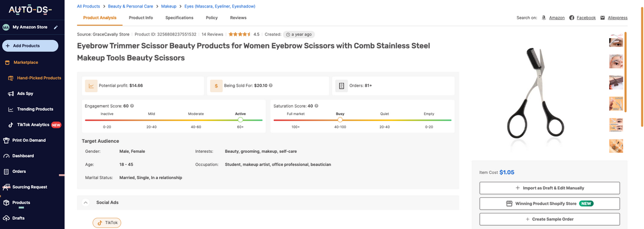The width and height of the screenshot is (644, 229).
Task: Switch to the Policy tab
Action: [x=211, y=18]
